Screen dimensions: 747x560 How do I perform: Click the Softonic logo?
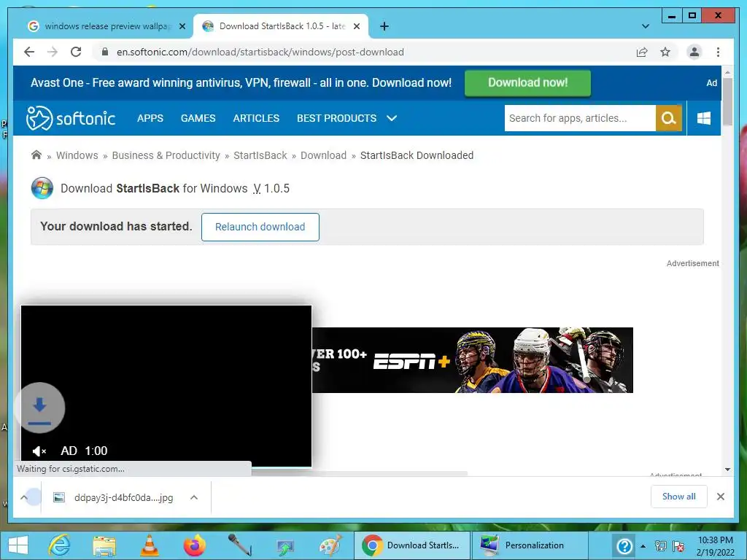(71, 118)
